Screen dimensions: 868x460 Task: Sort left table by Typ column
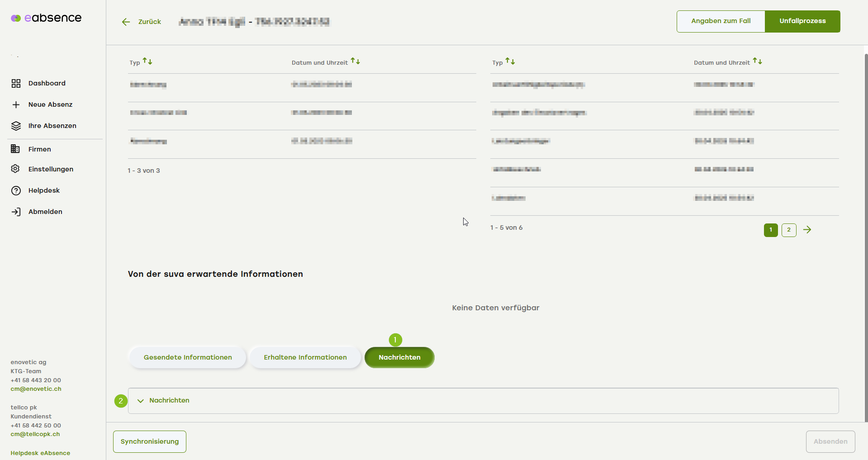[147, 62]
